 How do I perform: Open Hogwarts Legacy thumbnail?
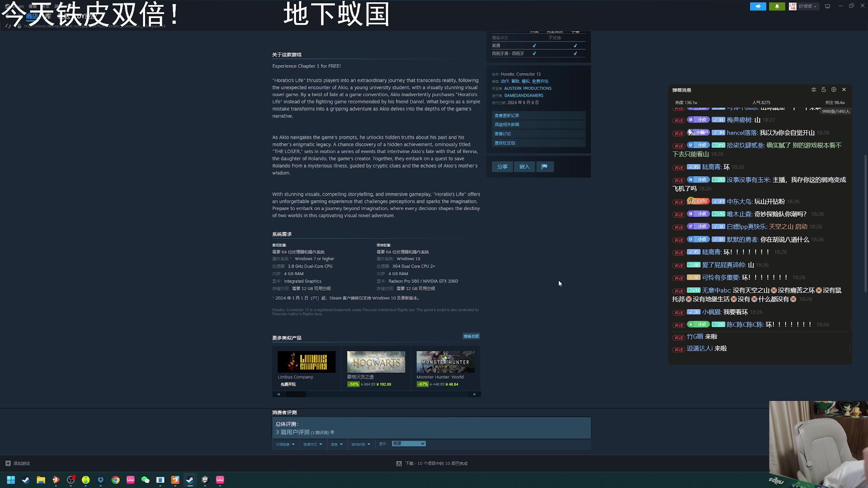(x=376, y=362)
